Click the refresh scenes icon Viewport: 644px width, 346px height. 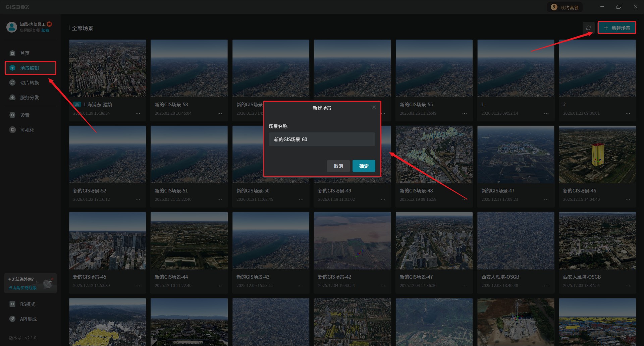tap(588, 28)
